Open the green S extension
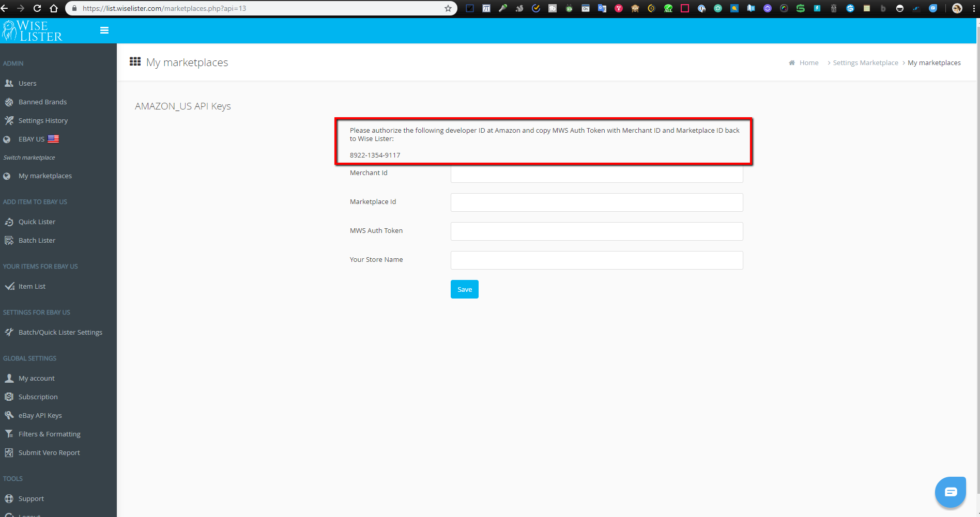 (x=801, y=8)
